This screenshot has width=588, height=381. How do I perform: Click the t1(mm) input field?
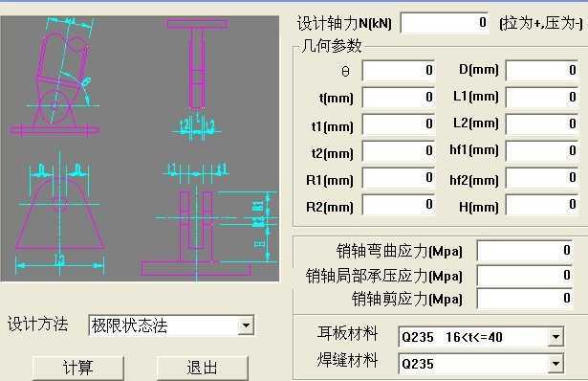(399, 124)
